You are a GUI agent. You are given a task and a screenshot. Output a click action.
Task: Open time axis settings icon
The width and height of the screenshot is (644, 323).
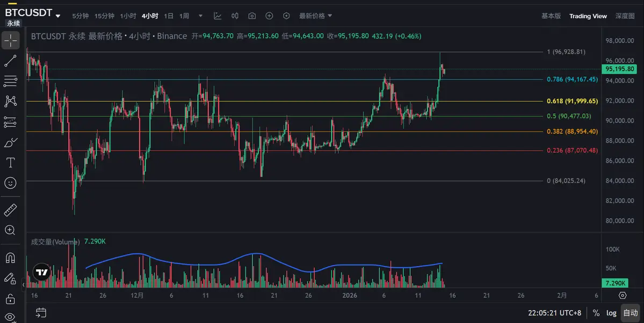tap(623, 296)
